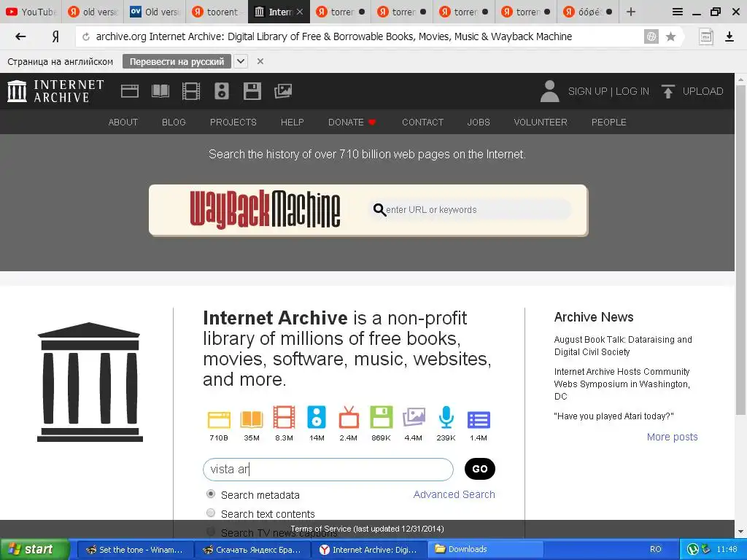Screen dimensions: 747x560
Task: Click 'Перевести на русский' translate button
Action: (177, 61)
